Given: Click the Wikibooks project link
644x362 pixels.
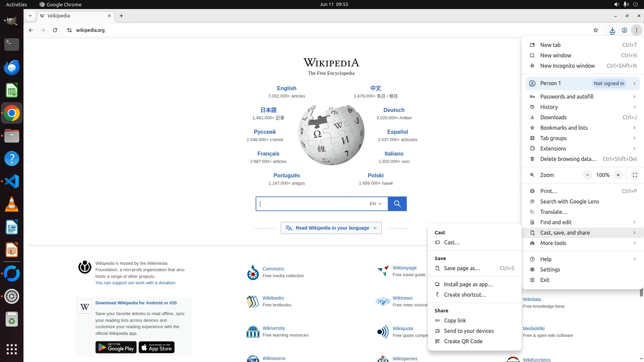Looking at the screenshot, I should point(273,298).
